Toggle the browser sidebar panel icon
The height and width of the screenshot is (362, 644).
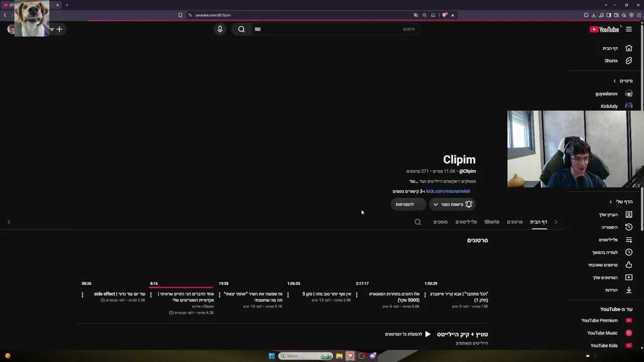pos(609,15)
